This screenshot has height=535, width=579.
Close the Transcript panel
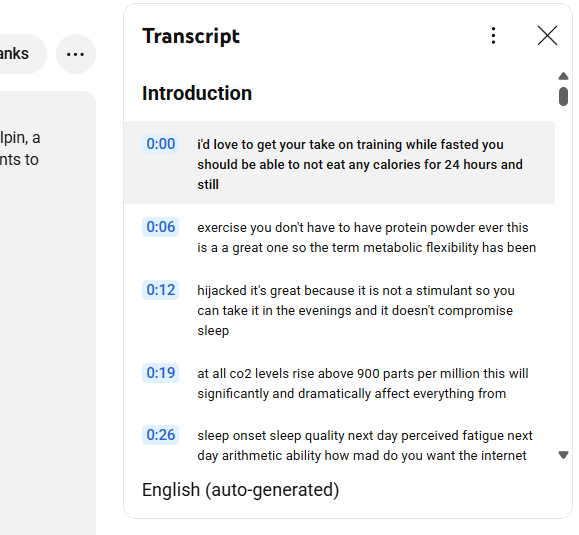547,36
